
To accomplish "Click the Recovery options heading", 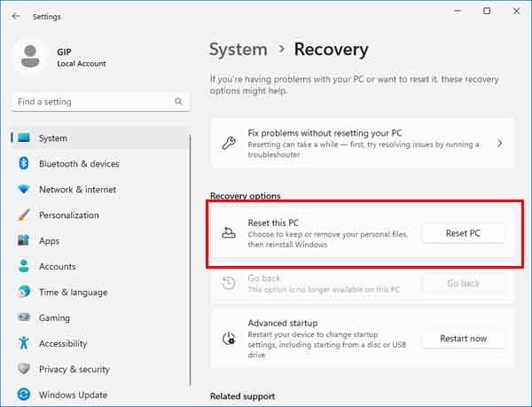I will click(x=246, y=195).
